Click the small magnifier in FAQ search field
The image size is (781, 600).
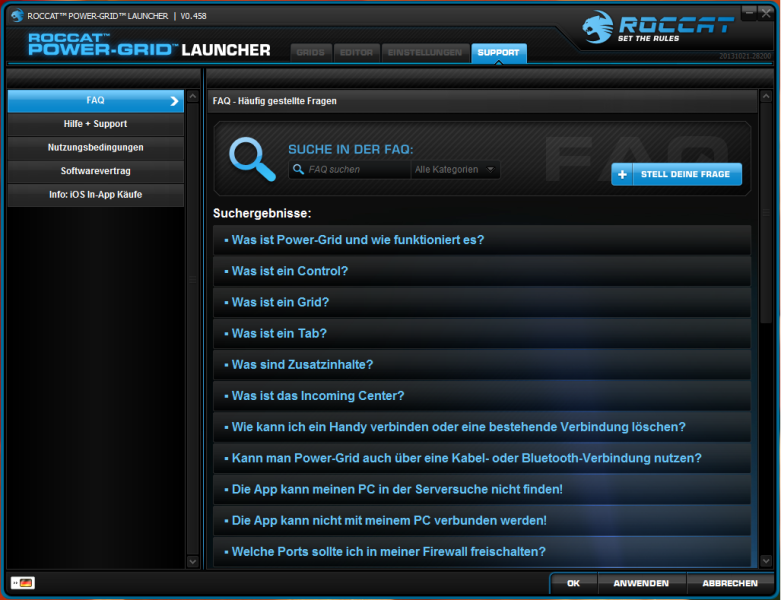pyautogui.click(x=298, y=169)
